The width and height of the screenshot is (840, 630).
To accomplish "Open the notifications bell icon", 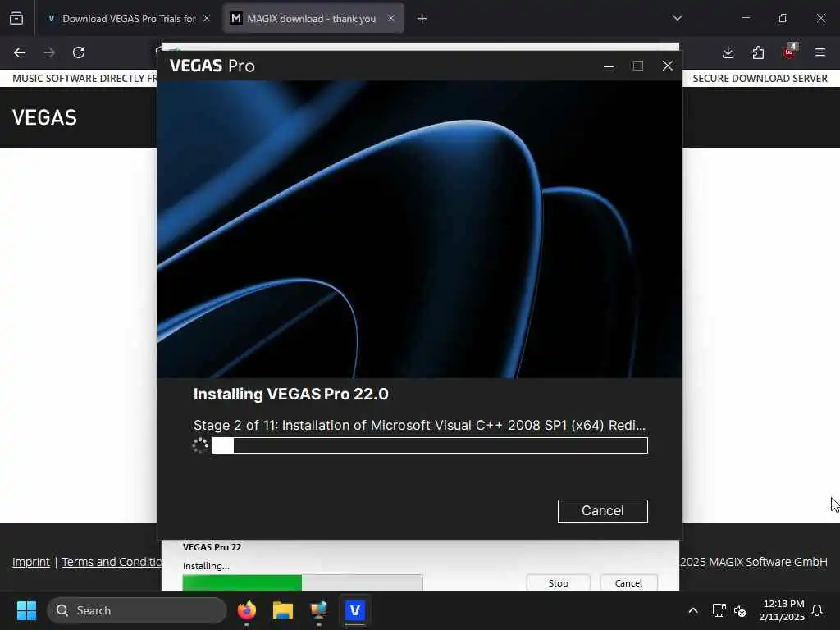I will click(818, 610).
